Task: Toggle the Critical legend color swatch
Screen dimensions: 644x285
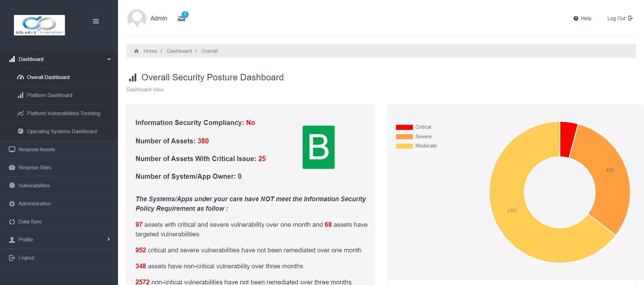Action: [x=404, y=127]
